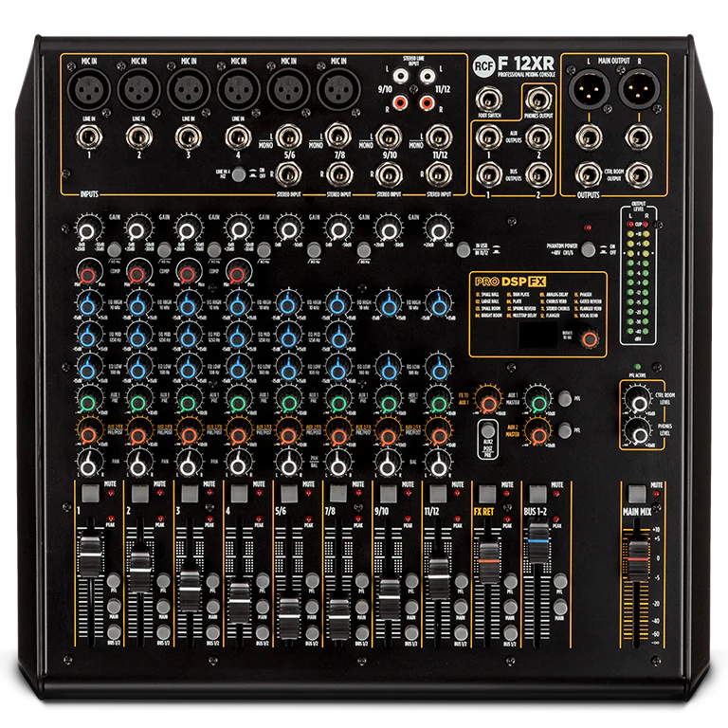Click the 11/12 red RCA right input
728x728 pixels.
tap(428, 102)
